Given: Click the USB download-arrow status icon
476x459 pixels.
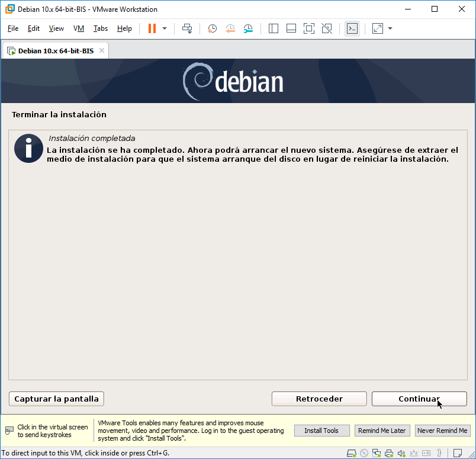Looking at the screenshot, I should click(x=413, y=453).
